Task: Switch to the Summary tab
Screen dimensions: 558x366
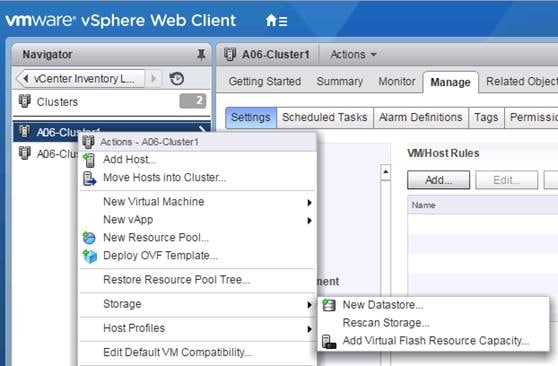Action: pyautogui.click(x=339, y=82)
